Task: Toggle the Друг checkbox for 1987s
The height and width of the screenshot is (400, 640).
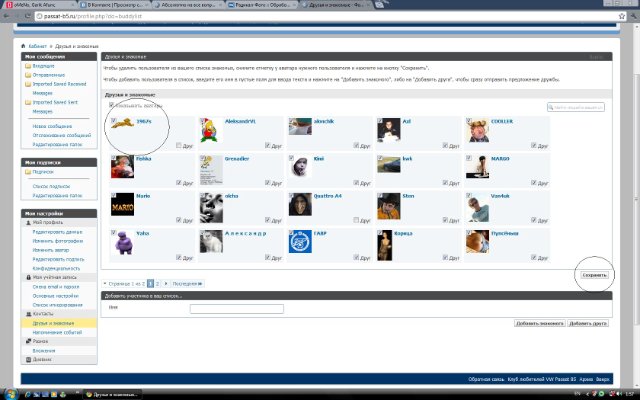Action: pyautogui.click(x=178, y=145)
